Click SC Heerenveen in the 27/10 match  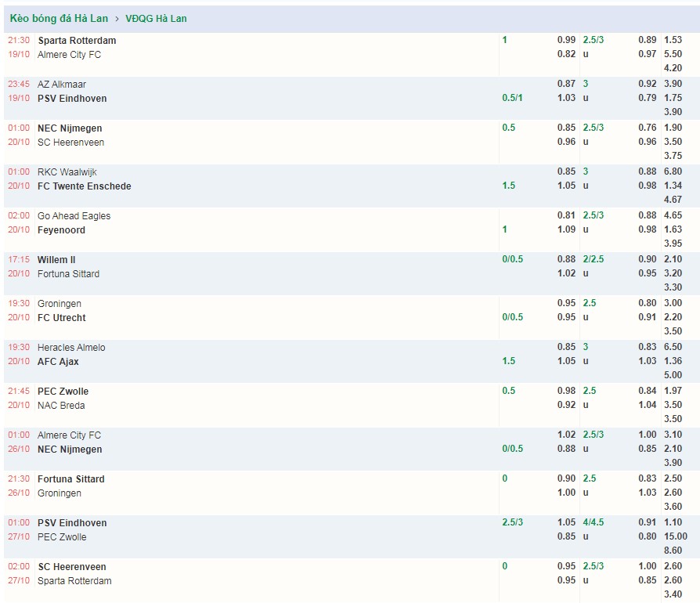pos(72,566)
